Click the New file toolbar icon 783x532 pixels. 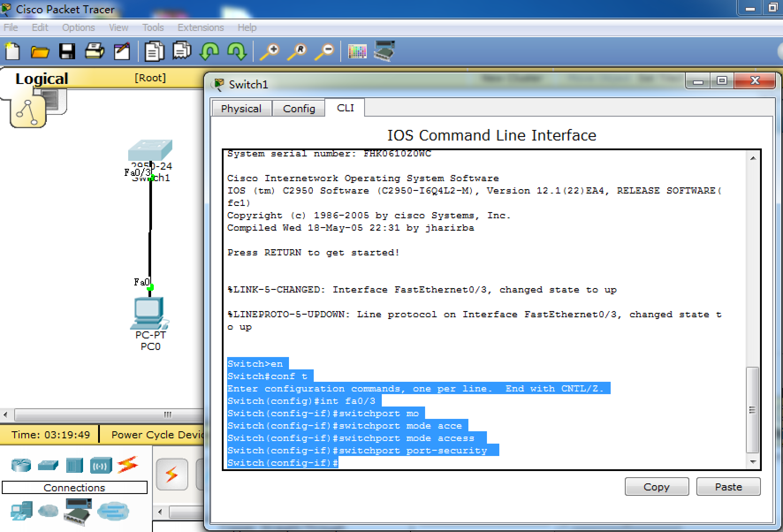[12, 51]
